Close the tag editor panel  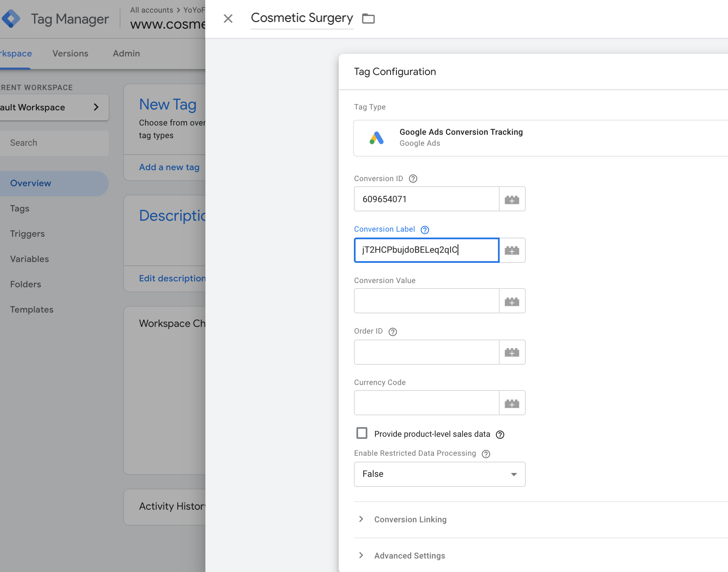click(x=228, y=19)
